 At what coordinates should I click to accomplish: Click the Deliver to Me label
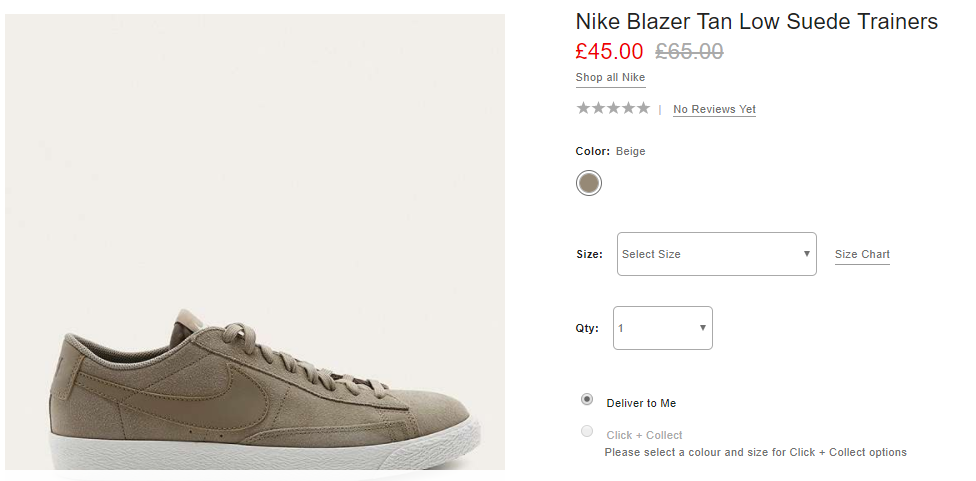641,403
